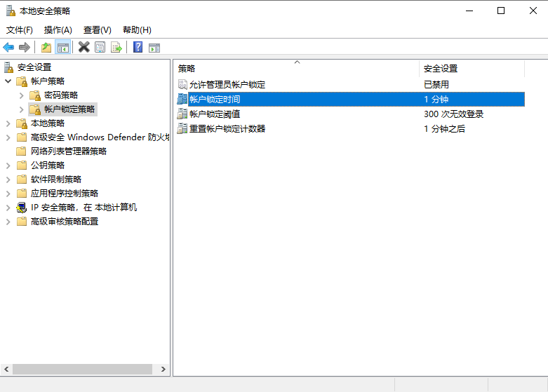Sort by the 安全设置 column header
Image resolution: width=548 pixels, height=392 pixels.
(x=441, y=68)
